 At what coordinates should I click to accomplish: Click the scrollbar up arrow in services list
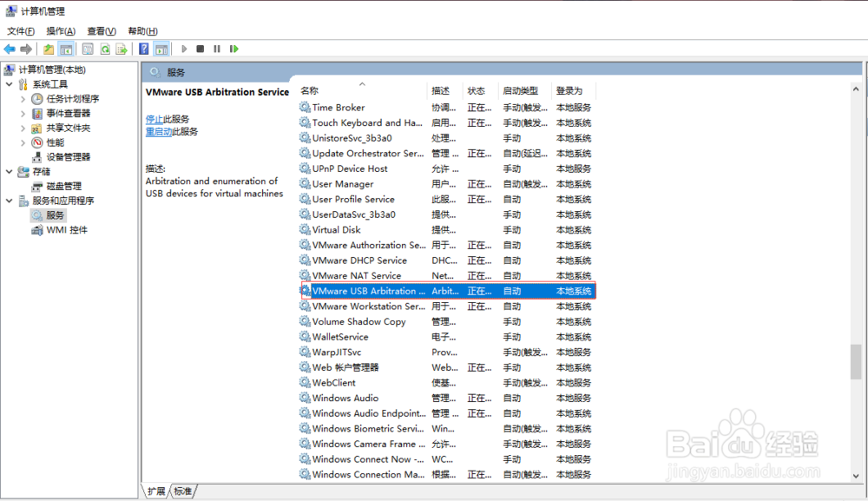point(856,89)
